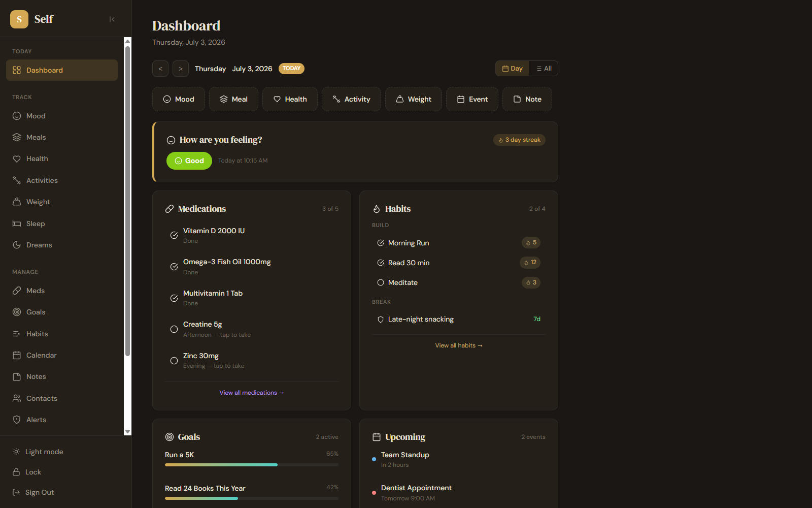Screen dimensions: 812x508
Task: Click Morning Run streak badge 5
Action: [531, 242]
